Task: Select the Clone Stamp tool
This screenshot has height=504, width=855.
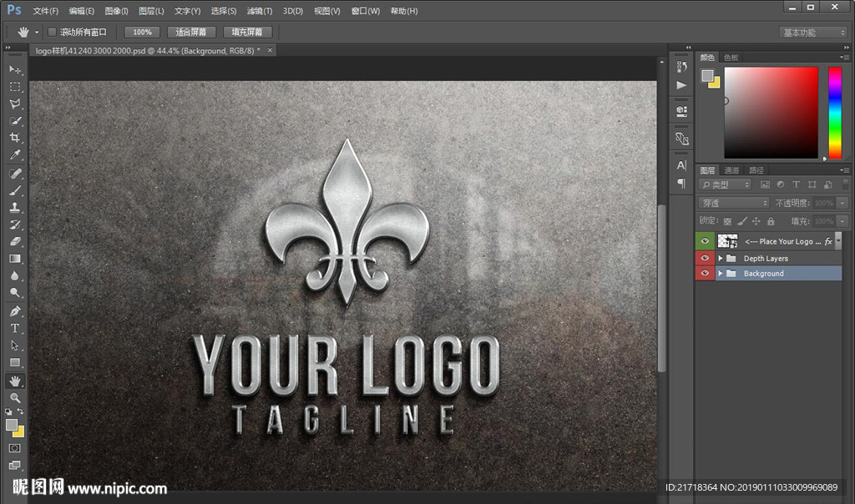Action: pos(15,208)
